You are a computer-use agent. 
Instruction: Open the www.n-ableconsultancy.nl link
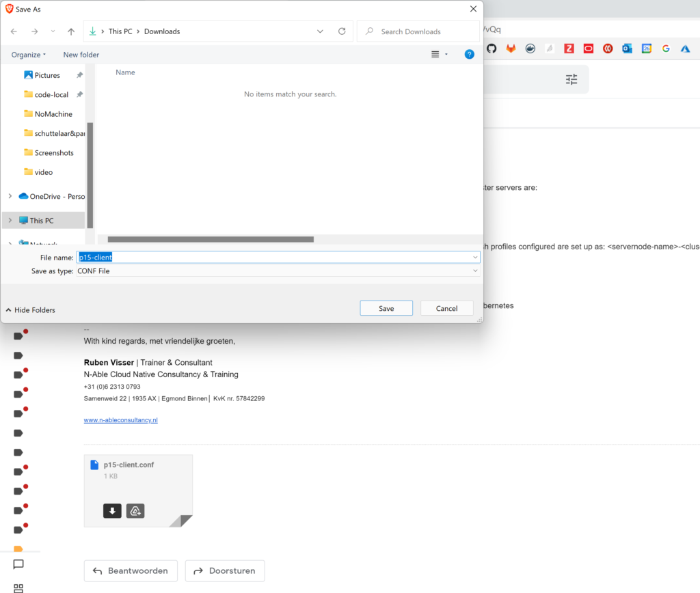(121, 420)
